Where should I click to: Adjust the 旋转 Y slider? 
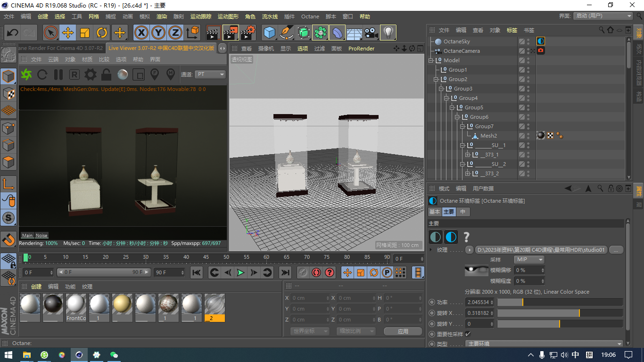[x=560, y=324]
